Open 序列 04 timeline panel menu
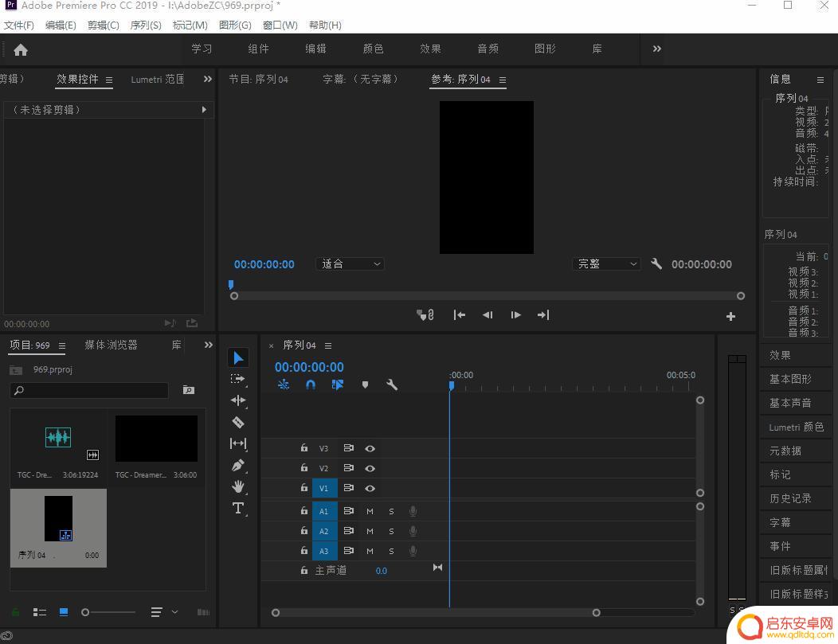 click(x=328, y=346)
